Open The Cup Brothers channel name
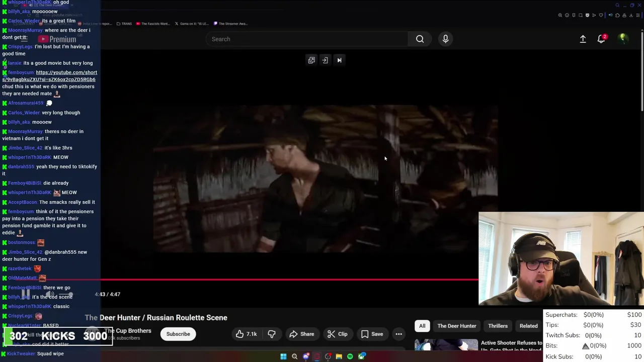The image size is (644, 362). click(x=128, y=331)
